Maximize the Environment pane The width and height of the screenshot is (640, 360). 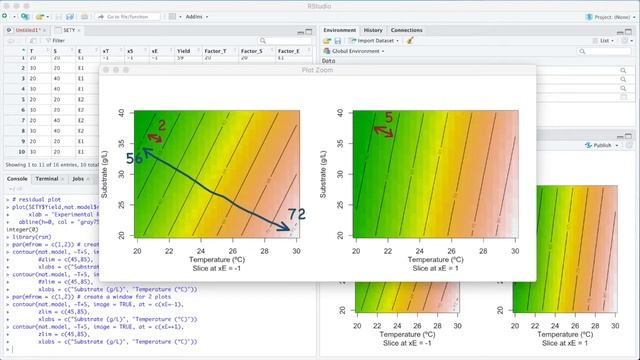[629, 31]
